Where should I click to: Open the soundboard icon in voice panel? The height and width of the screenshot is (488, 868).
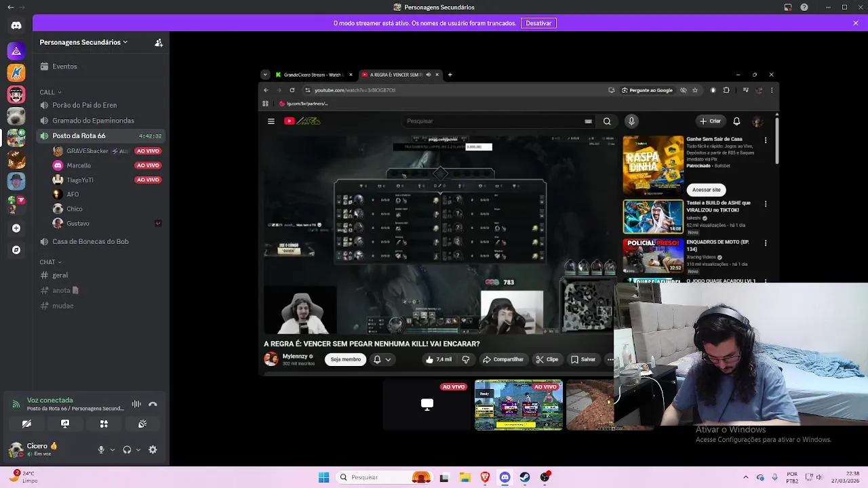pyautogui.click(x=142, y=424)
